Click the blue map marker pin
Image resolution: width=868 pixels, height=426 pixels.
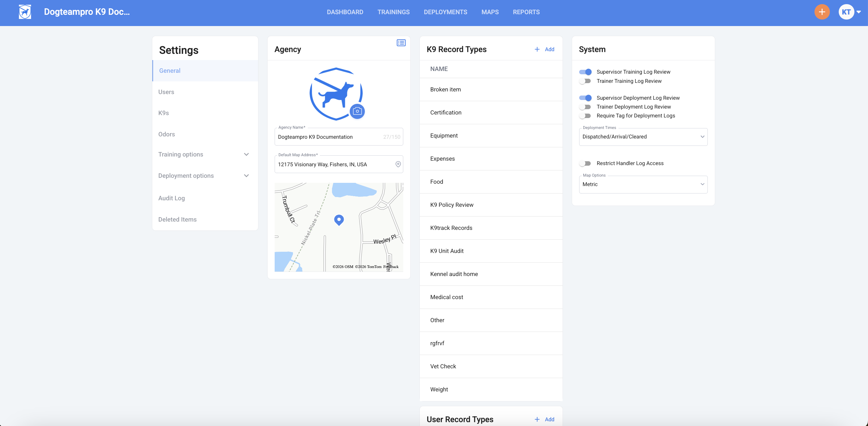click(x=339, y=220)
